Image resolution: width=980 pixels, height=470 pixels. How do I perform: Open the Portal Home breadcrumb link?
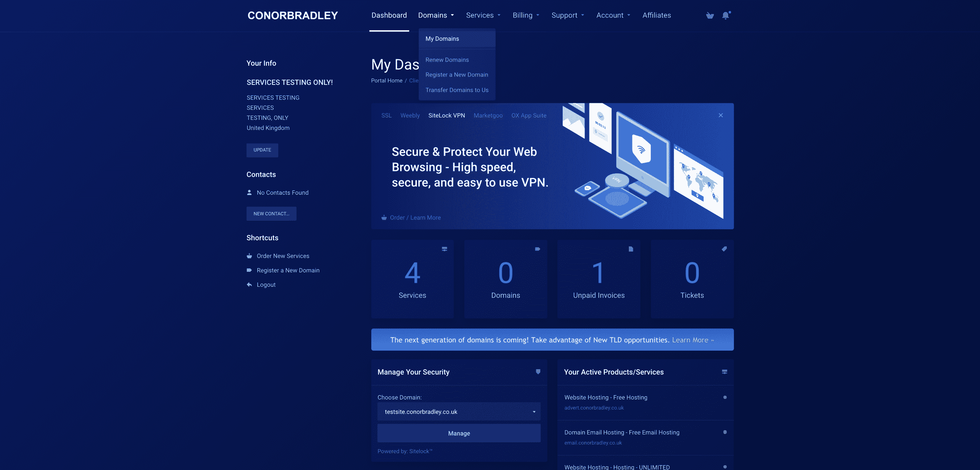[387, 80]
